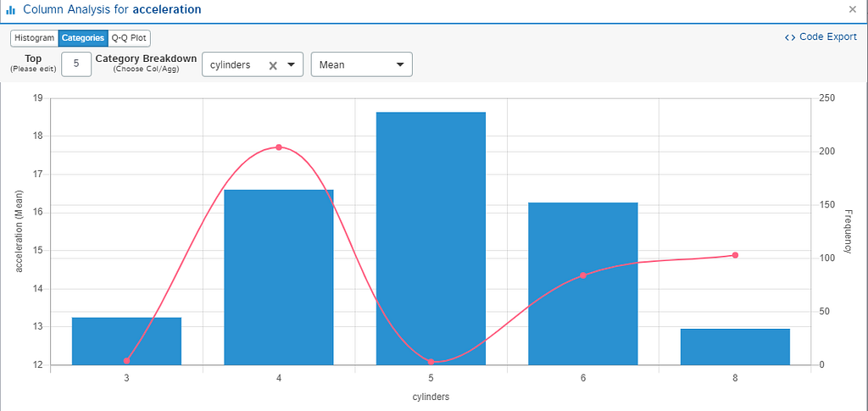Open the Mean aggregation dropdown

click(362, 64)
